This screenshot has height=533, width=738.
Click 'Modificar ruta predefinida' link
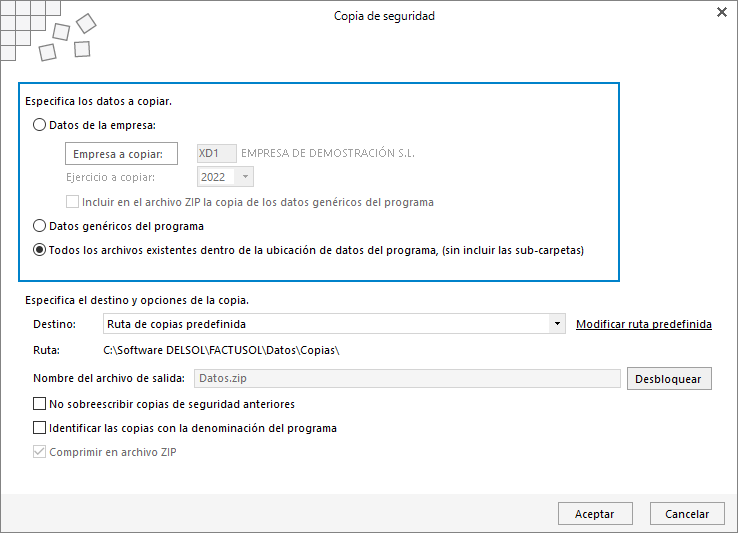643,324
